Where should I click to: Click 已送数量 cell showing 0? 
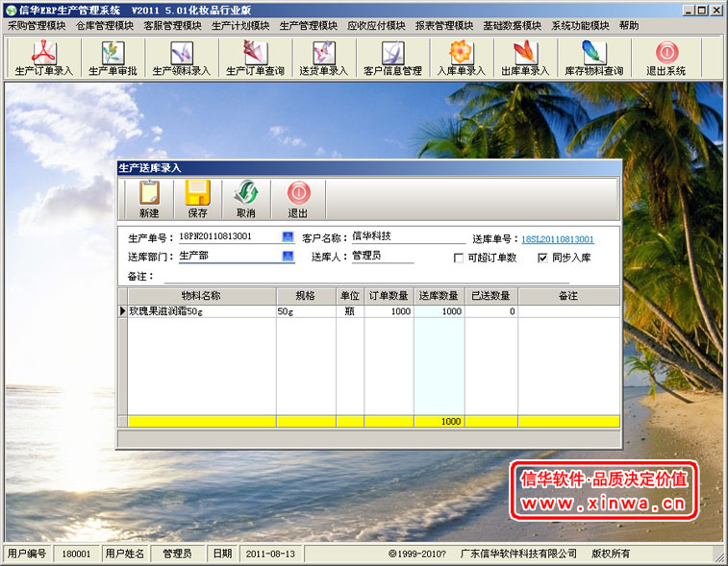[x=491, y=311]
